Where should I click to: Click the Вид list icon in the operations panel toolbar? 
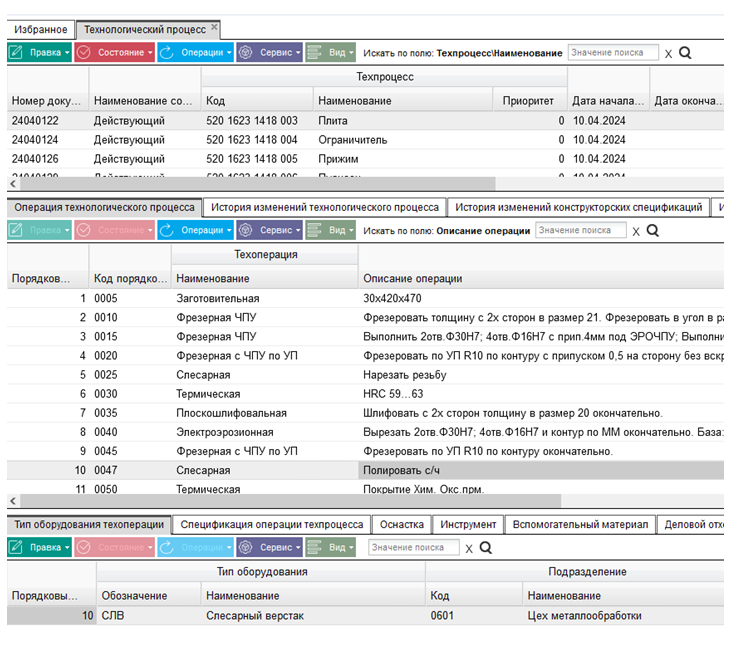pos(314,230)
